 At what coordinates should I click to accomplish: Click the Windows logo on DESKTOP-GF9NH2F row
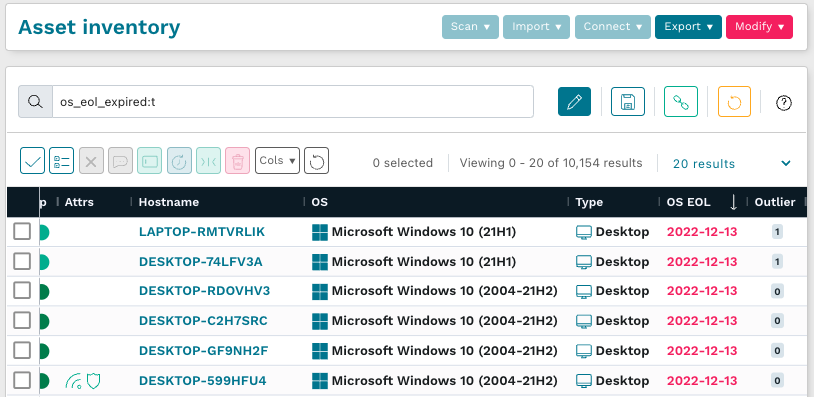point(320,351)
